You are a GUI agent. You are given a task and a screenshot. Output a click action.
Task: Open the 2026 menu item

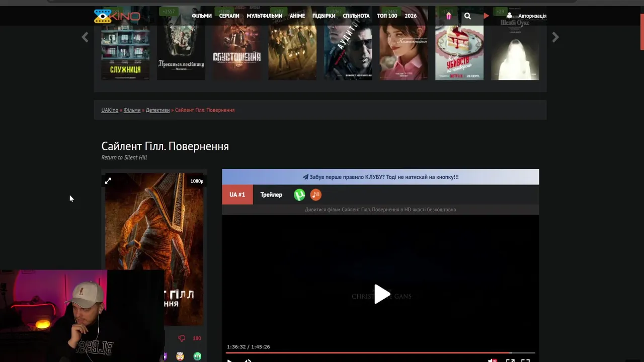[x=411, y=16]
